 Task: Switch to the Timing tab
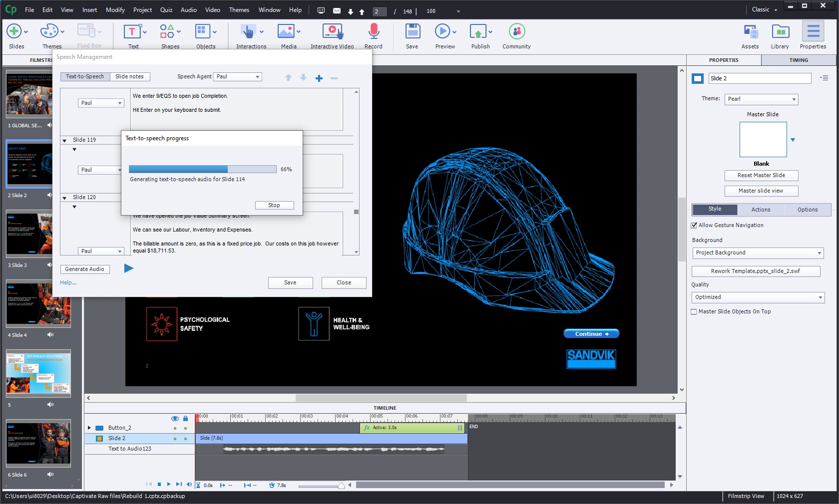(798, 60)
